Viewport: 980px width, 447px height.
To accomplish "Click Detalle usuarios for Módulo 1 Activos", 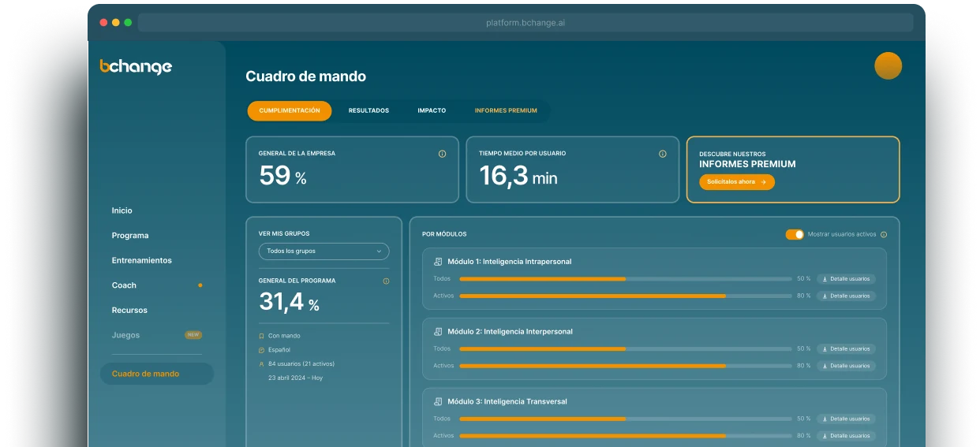I will pos(846,296).
